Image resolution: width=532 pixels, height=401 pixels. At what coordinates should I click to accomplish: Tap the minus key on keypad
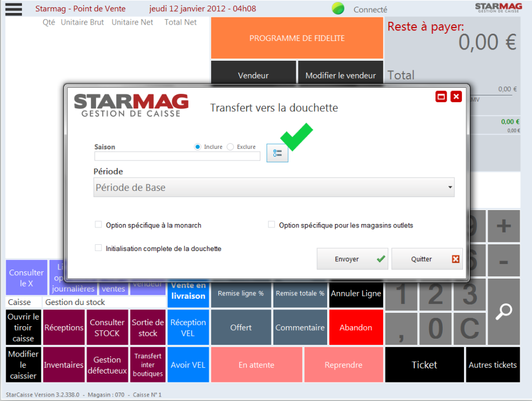pos(504,261)
